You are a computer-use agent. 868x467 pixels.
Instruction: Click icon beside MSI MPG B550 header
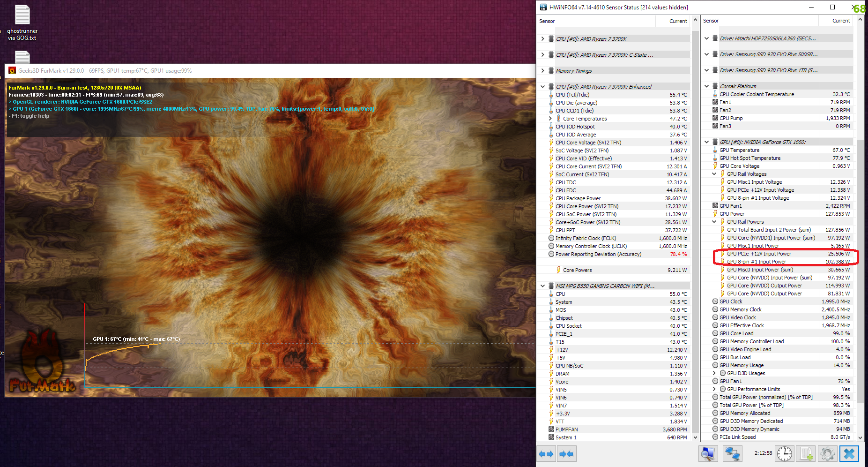tap(551, 286)
